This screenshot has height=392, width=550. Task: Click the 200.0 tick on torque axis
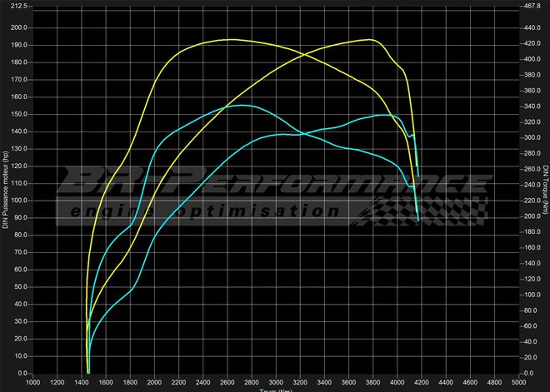(x=531, y=216)
